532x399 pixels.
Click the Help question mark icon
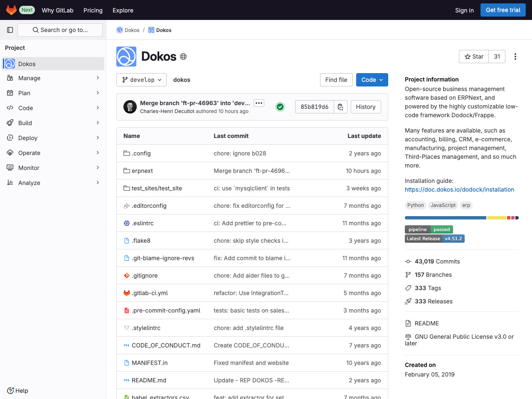[x=10, y=391]
